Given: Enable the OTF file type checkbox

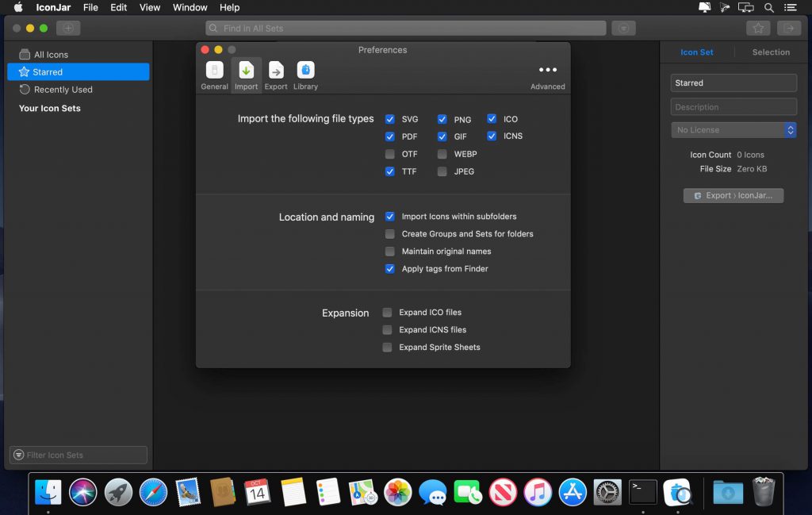Looking at the screenshot, I should pyautogui.click(x=389, y=154).
